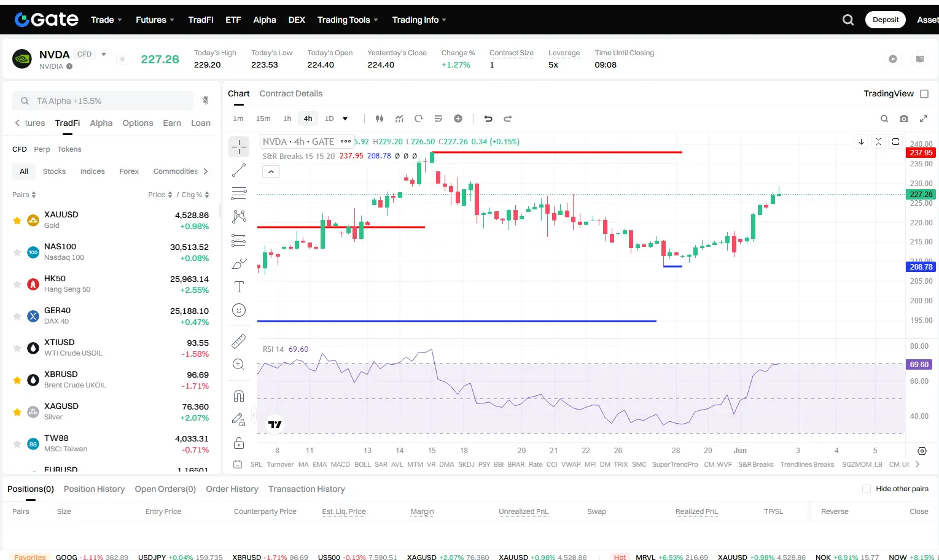939x560 pixels.
Task: Open the Order History tab
Action: (x=232, y=489)
